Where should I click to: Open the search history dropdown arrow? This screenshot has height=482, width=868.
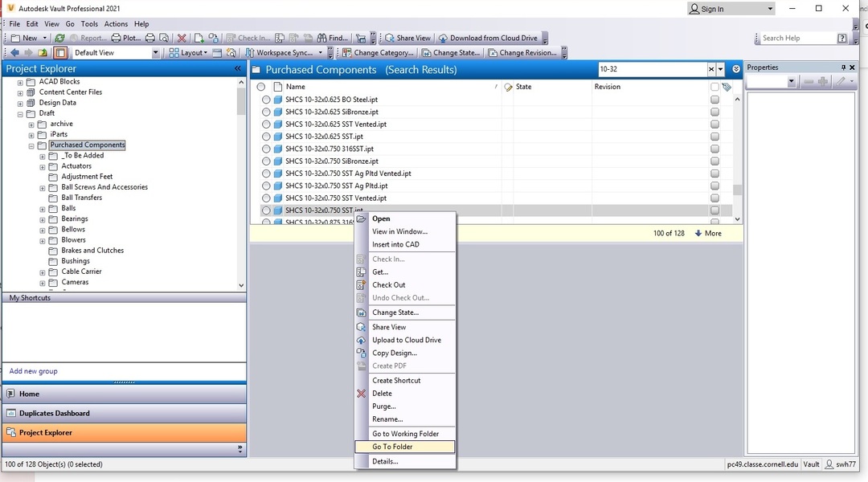(720, 69)
